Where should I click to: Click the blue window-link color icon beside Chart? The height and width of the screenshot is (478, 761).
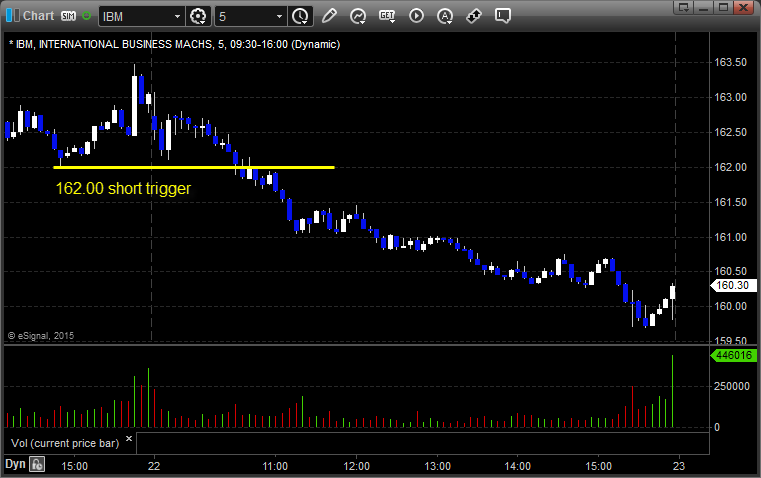[x=13, y=16]
